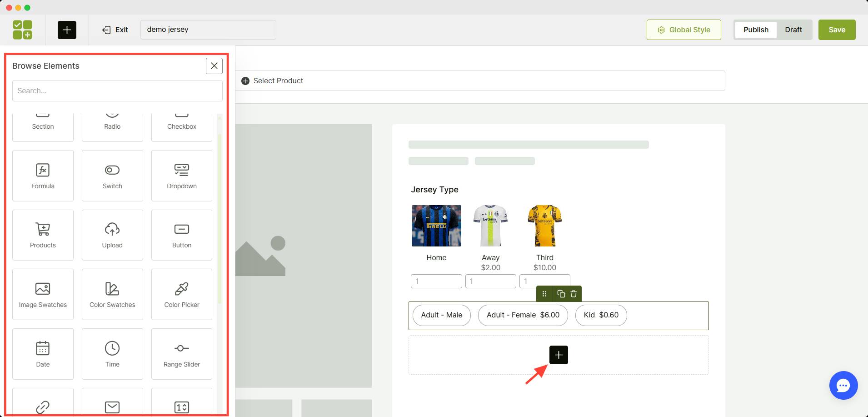
Task: Click the Select Product bar
Action: 480,80
